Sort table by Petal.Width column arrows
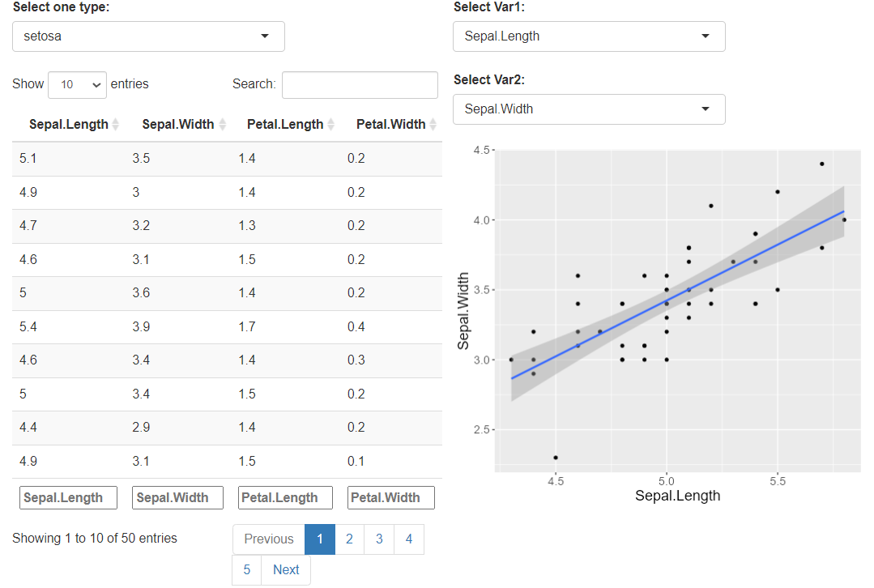This screenshot has height=588, width=874. (433, 125)
